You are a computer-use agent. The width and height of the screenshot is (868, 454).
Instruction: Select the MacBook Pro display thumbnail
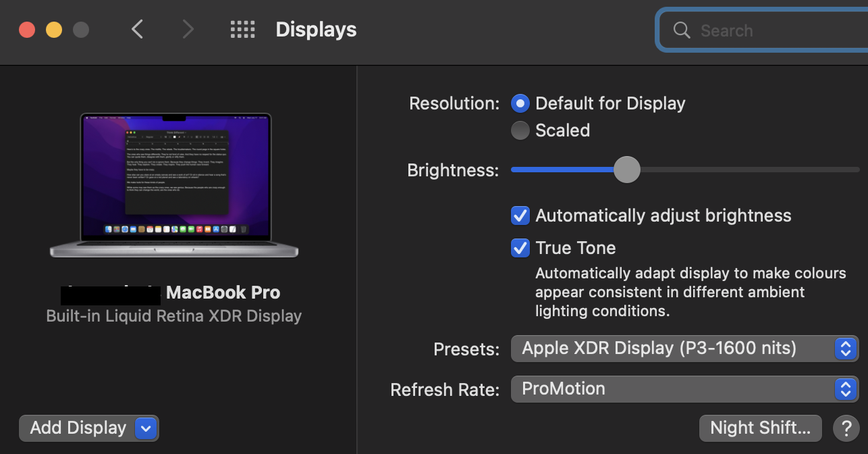(x=174, y=184)
